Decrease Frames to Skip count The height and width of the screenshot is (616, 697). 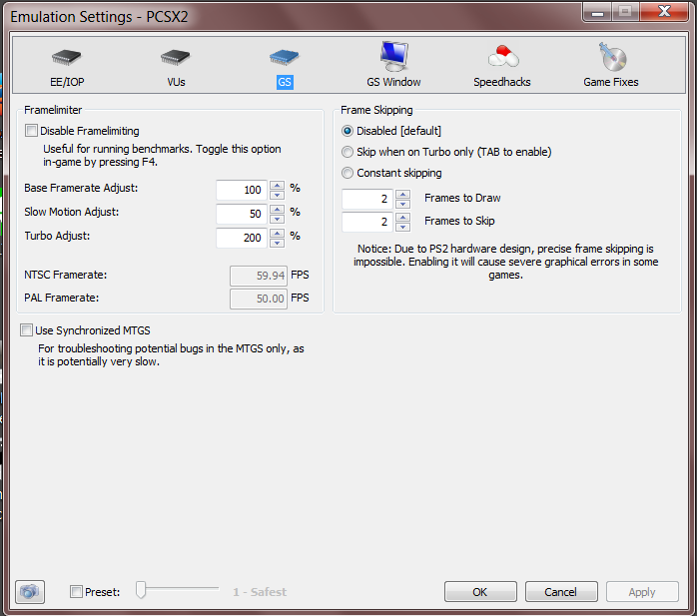[x=402, y=227]
